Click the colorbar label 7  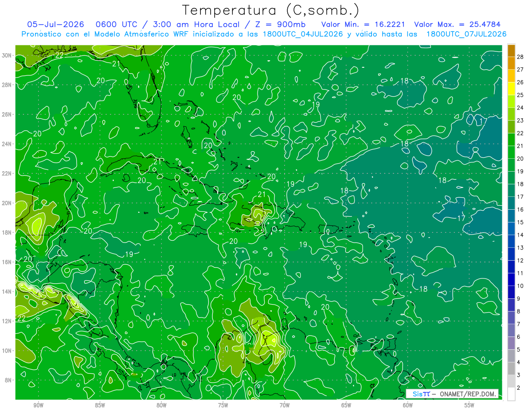(519, 324)
